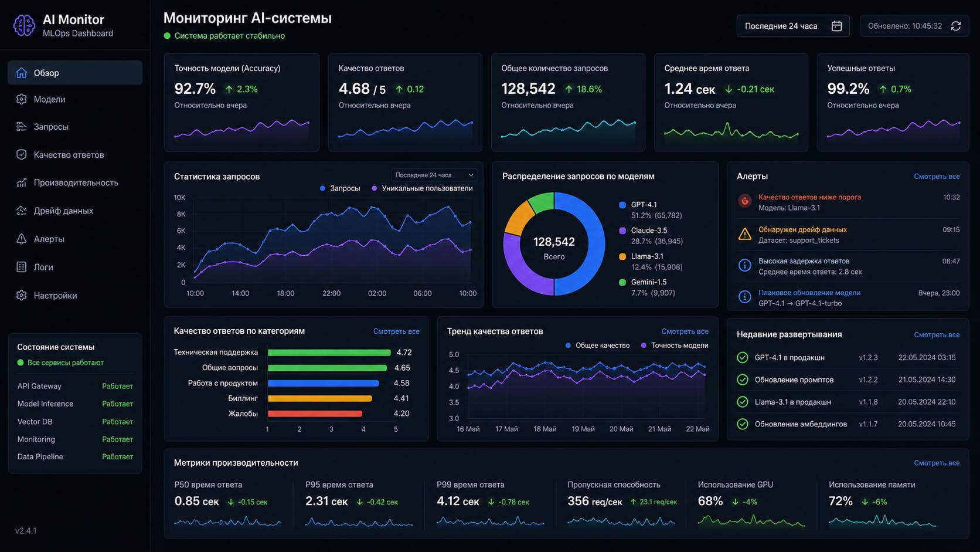Toggle the Запросы series in the chart legend
980x552 pixels.
click(x=340, y=188)
